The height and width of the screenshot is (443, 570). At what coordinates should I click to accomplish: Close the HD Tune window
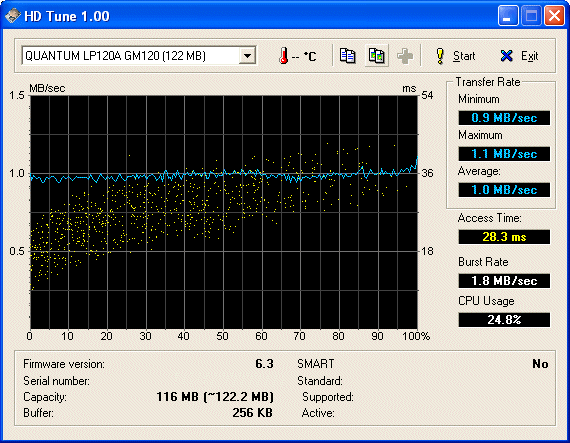click(554, 16)
